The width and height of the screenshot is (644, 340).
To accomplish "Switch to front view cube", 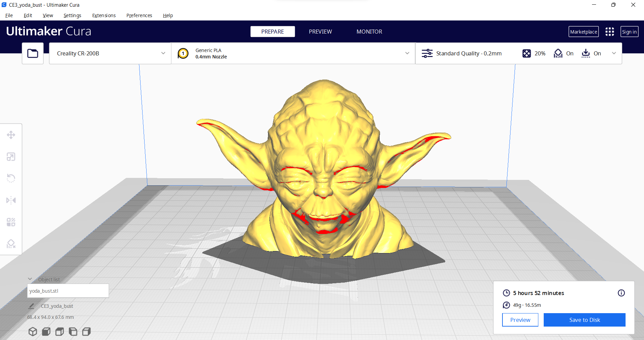I will pos(46,332).
